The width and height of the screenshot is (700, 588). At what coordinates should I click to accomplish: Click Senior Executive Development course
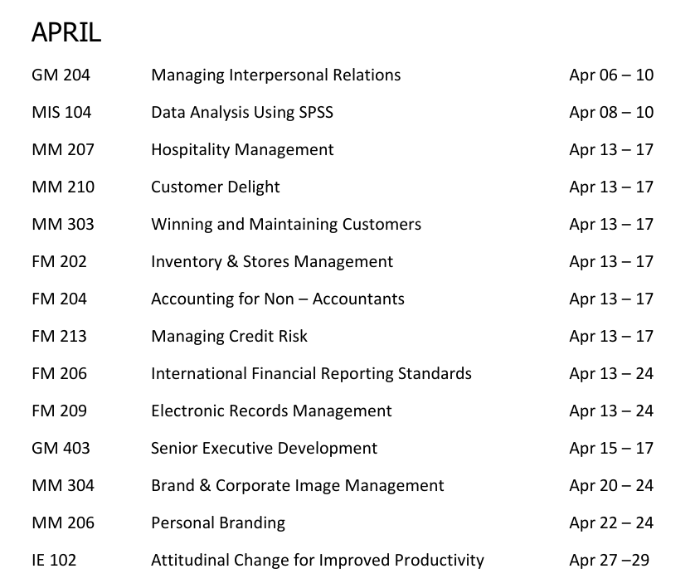tap(264, 448)
